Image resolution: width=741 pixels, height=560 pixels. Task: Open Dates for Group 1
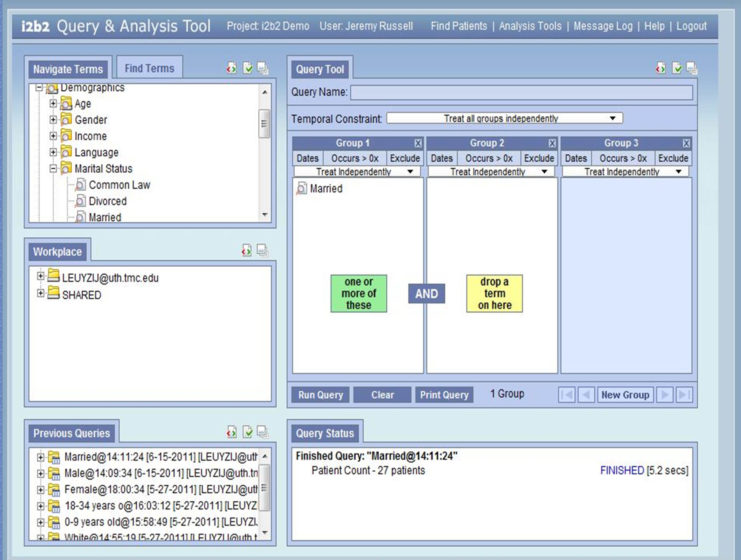click(x=308, y=158)
